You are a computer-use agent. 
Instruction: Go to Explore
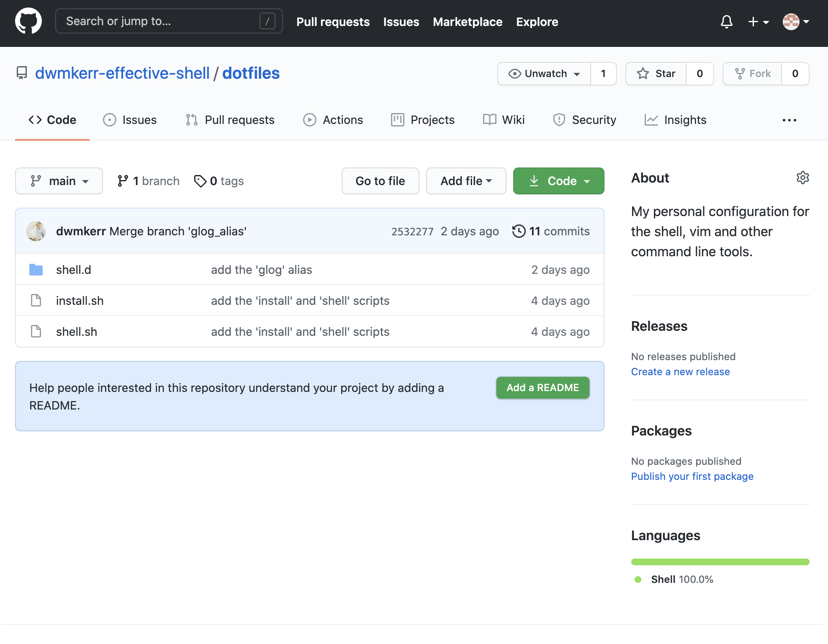point(537,22)
